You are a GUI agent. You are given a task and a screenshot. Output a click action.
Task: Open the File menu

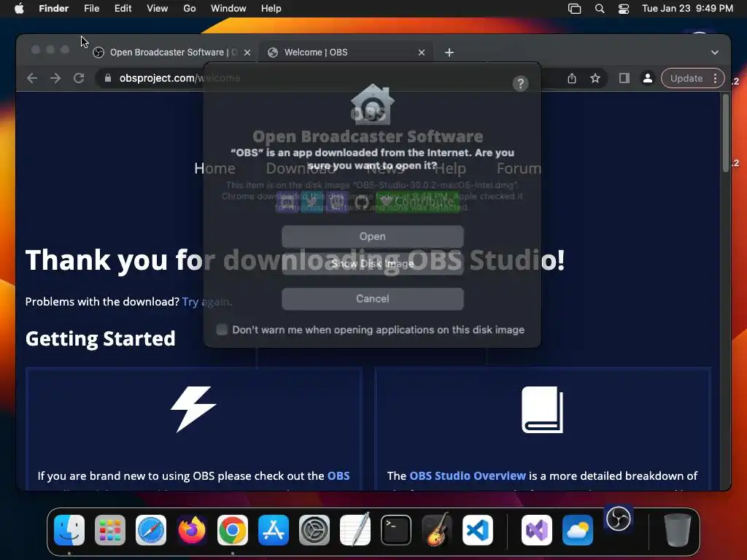coord(91,9)
